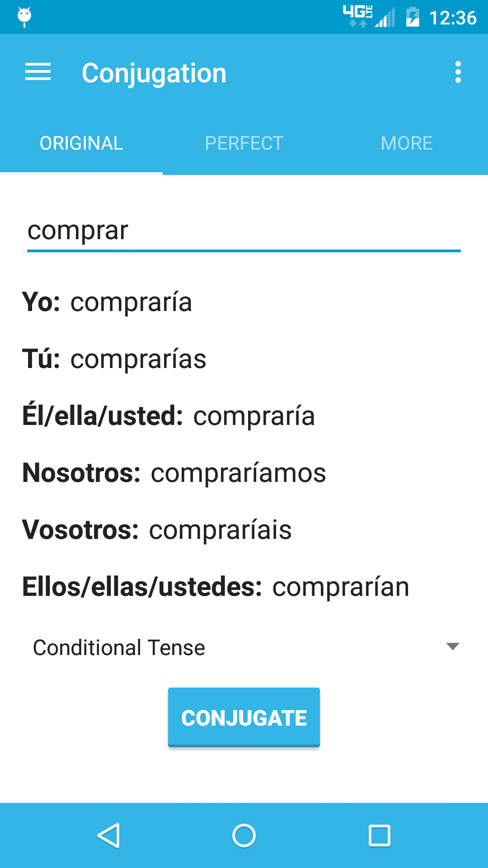The width and height of the screenshot is (488, 868).
Task: Open recent apps with square button
Action: 380,835
